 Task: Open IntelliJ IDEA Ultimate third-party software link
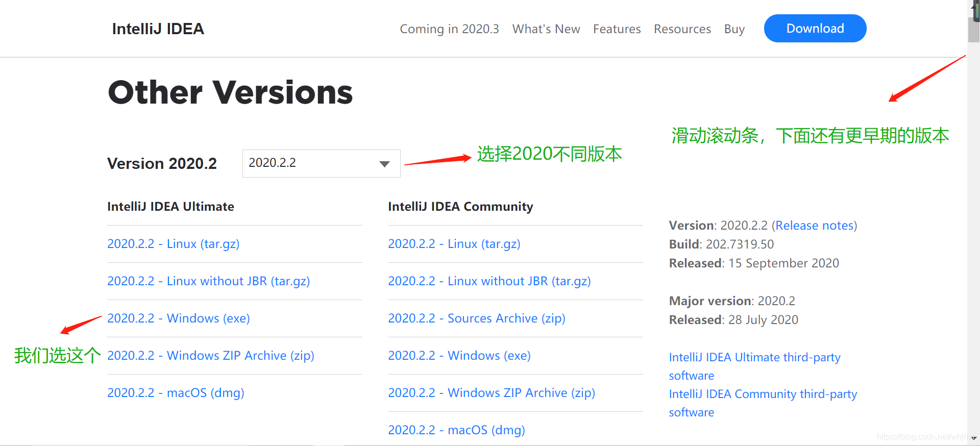click(755, 366)
